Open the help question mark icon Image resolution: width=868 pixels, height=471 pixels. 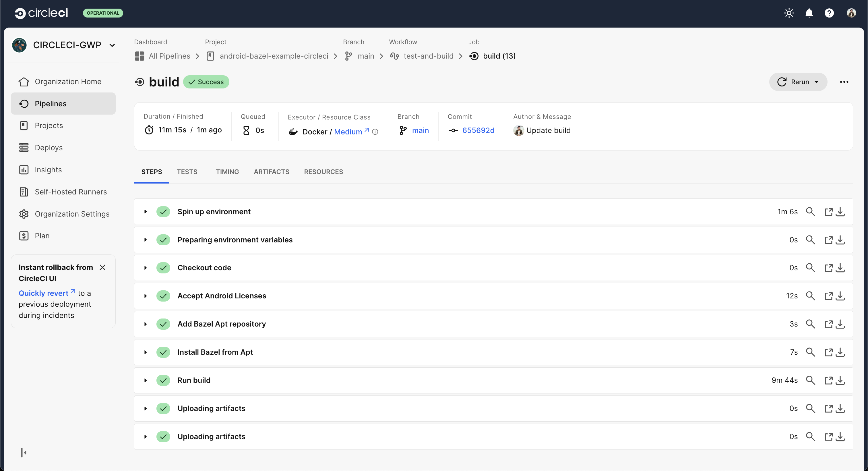(x=829, y=13)
